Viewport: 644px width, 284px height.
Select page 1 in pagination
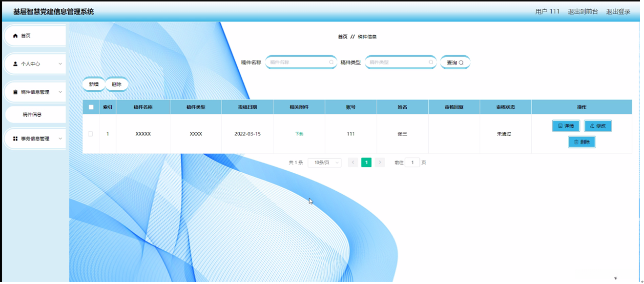click(366, 162)
